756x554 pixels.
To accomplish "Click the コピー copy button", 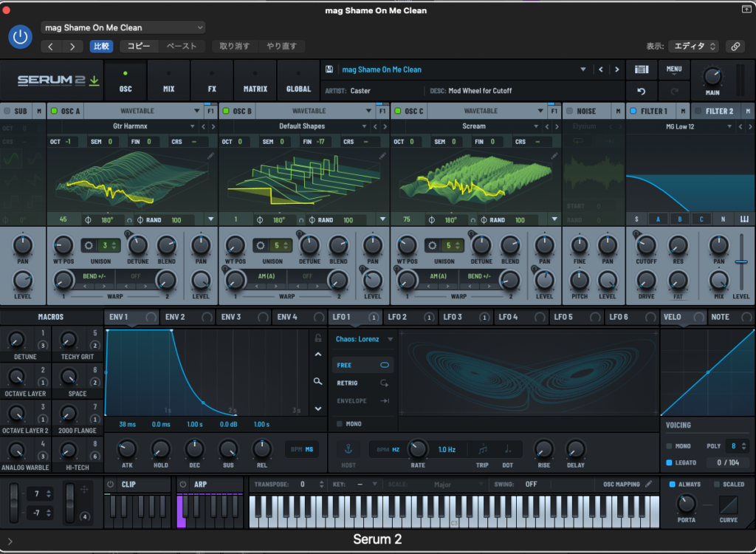I will click(138, 47).
